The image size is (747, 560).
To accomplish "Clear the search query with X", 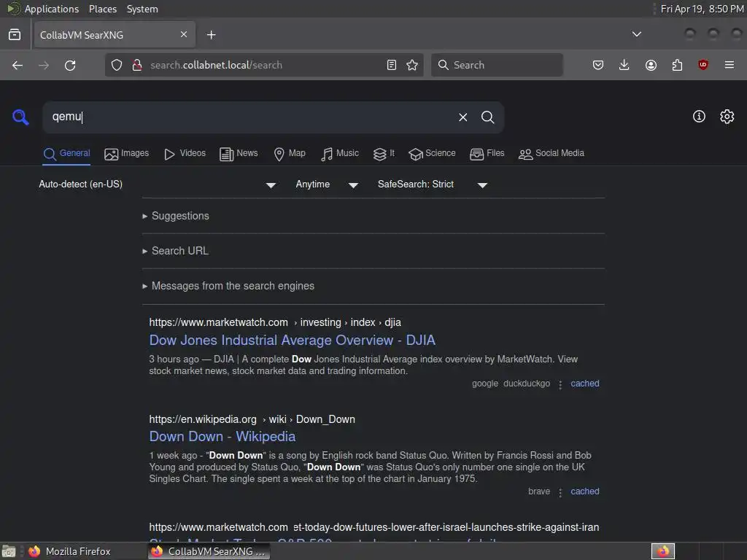I will pos(463,117).
